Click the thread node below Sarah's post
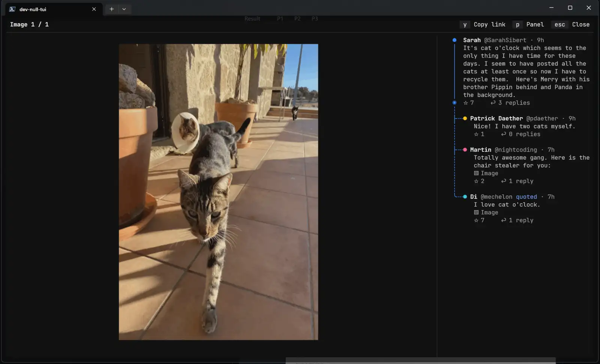This screenshot has width=600, height=364. coord(454,103)
